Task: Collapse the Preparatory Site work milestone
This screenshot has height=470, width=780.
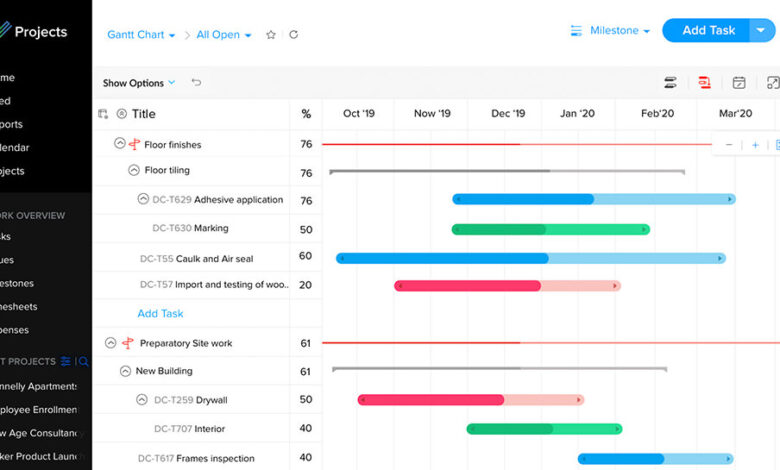Action: (x=110, y=343)
